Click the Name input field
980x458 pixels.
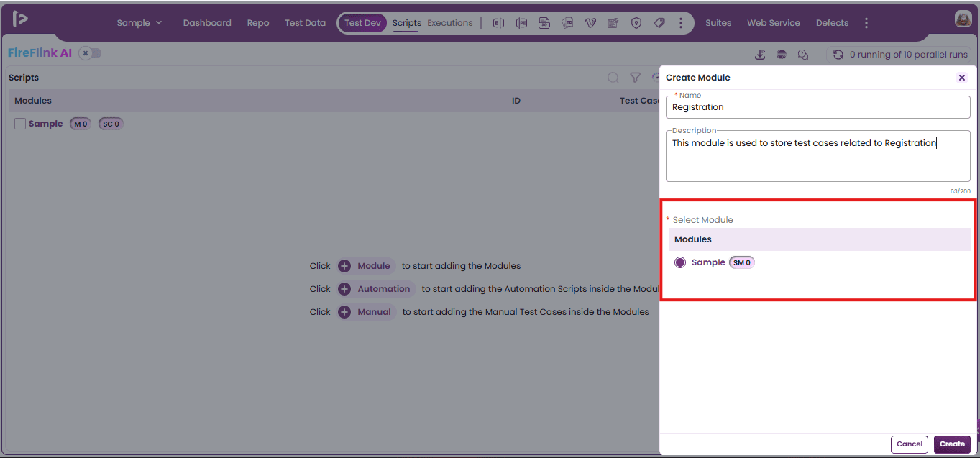[x=818, y=107]
